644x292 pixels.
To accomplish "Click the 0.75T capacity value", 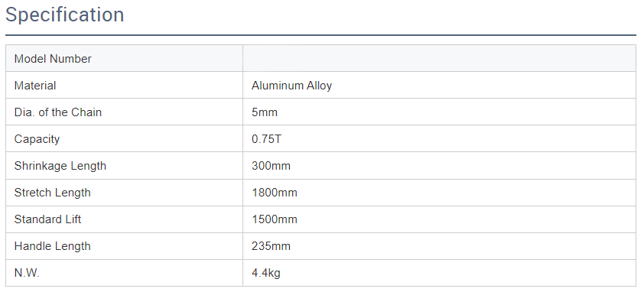I will click(x=267, y=139).
